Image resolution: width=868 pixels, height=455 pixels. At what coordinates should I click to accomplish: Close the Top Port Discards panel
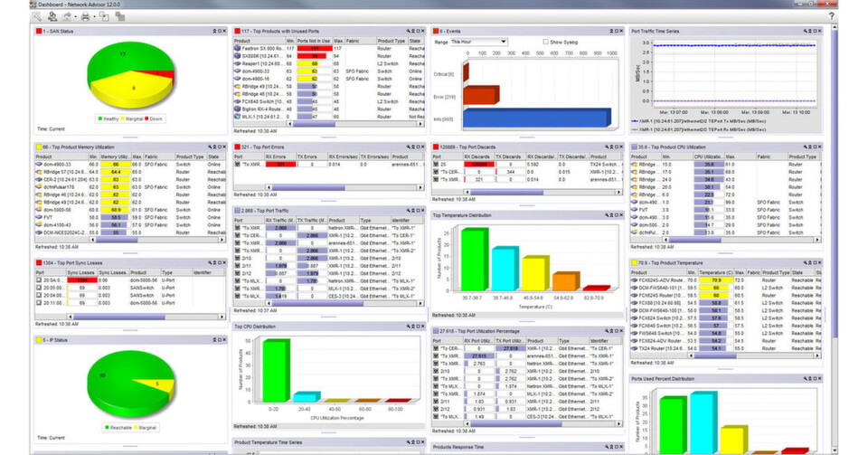(621, 147)
